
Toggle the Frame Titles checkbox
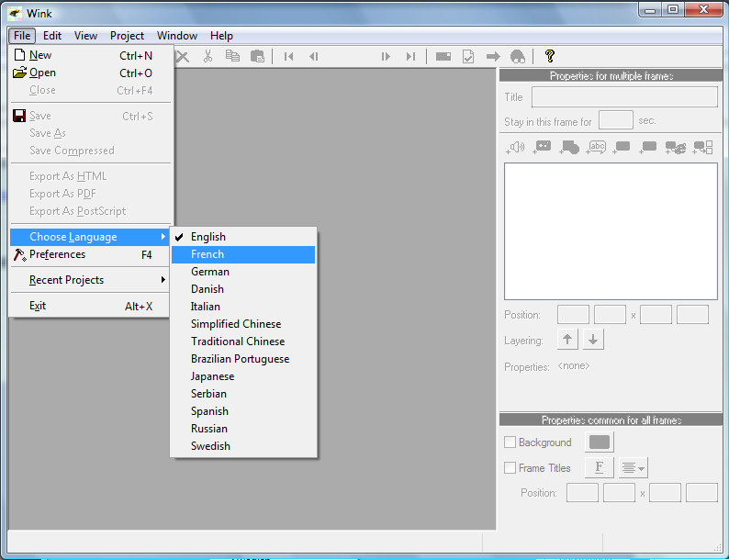510,467
